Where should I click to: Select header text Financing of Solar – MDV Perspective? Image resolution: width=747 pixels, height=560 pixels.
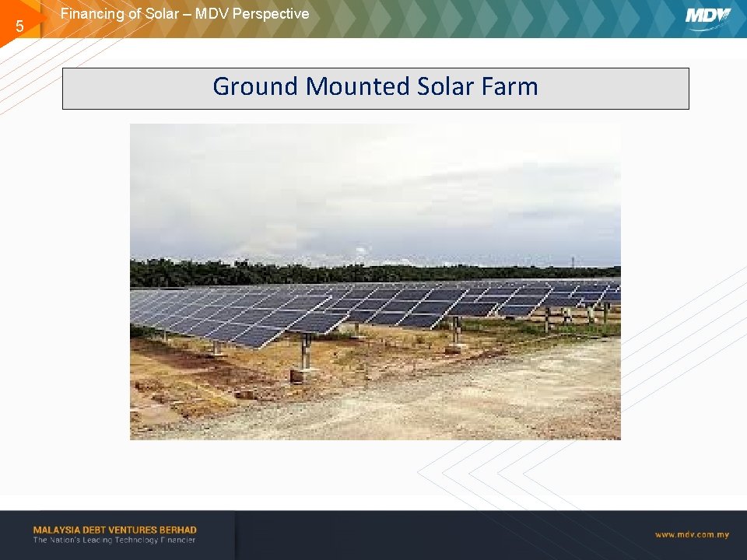(185, 14)
